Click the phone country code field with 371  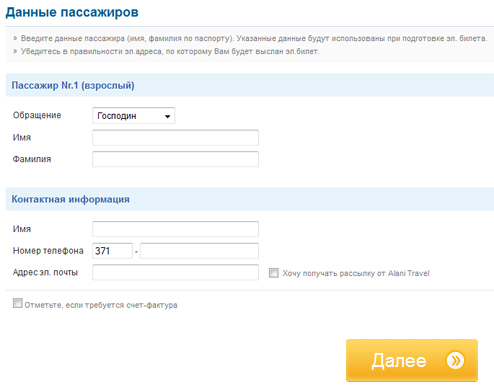point(112,251)
